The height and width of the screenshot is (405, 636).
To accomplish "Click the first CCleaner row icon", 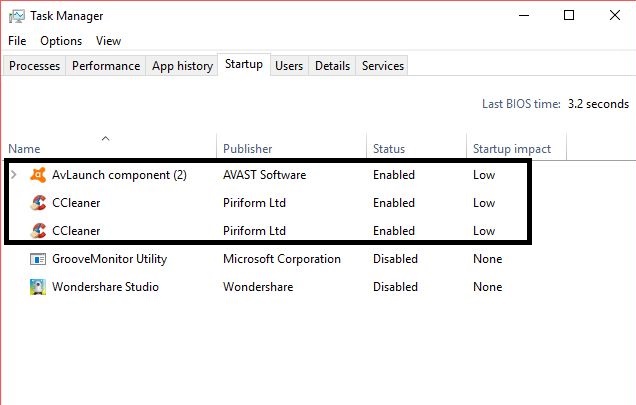I will click(38, 203).
